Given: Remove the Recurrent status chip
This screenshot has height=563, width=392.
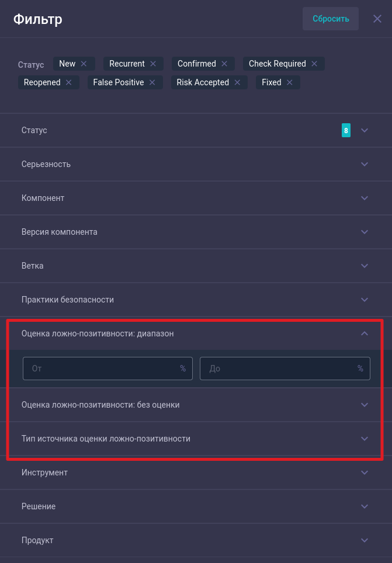Looking at the screenshot, I should [x=153, y=64].
